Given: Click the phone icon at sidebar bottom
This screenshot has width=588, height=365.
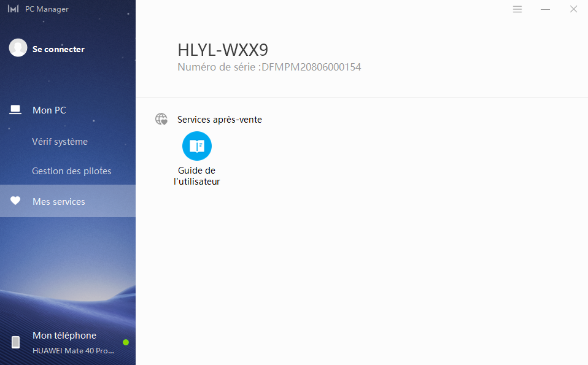Looking at the screenshot, I should coord(15,342).
